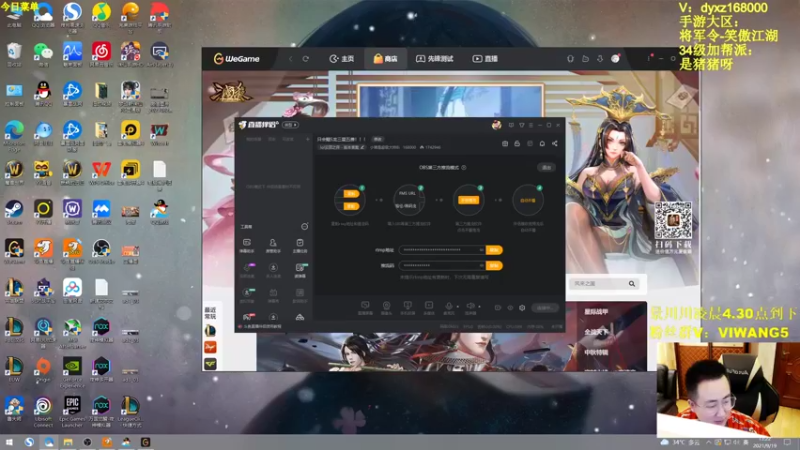Click OBS icon on taskbar
Screen dimensions: 800x450
pyautogui.click(x=87, y=442)
